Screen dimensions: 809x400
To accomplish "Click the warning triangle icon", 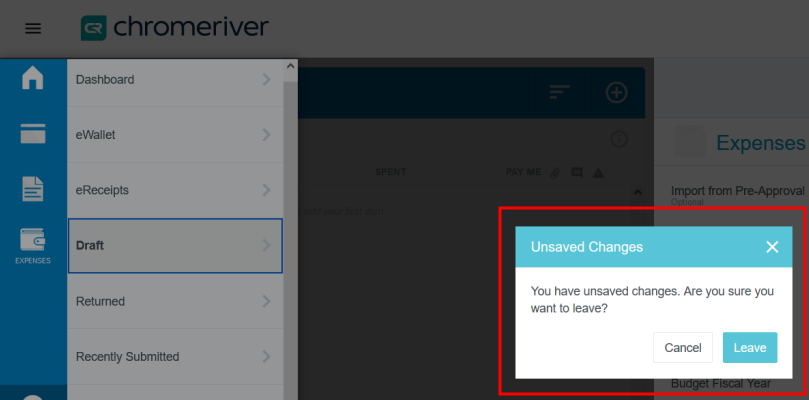I will point(598,173).
